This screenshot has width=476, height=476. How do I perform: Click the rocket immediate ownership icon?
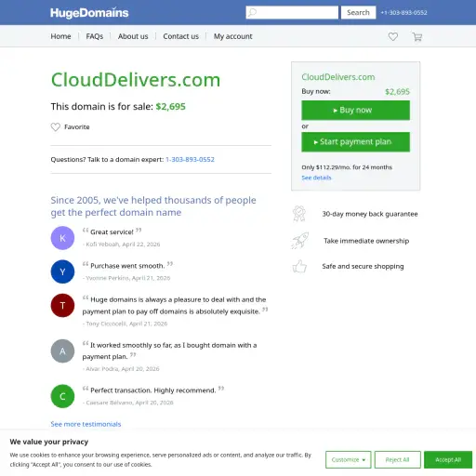coord(299,241)
